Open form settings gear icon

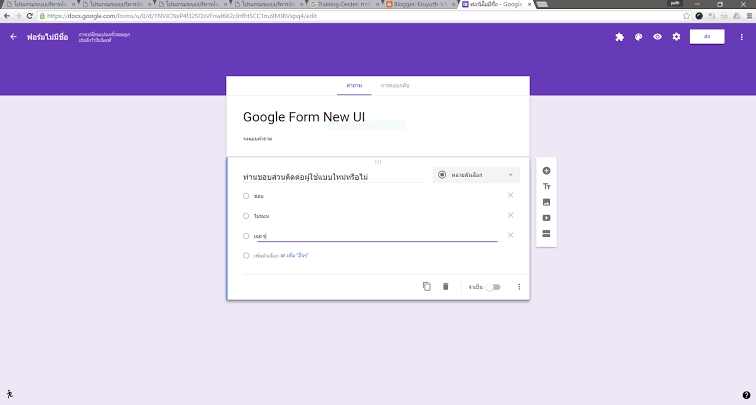pos(676,37)
